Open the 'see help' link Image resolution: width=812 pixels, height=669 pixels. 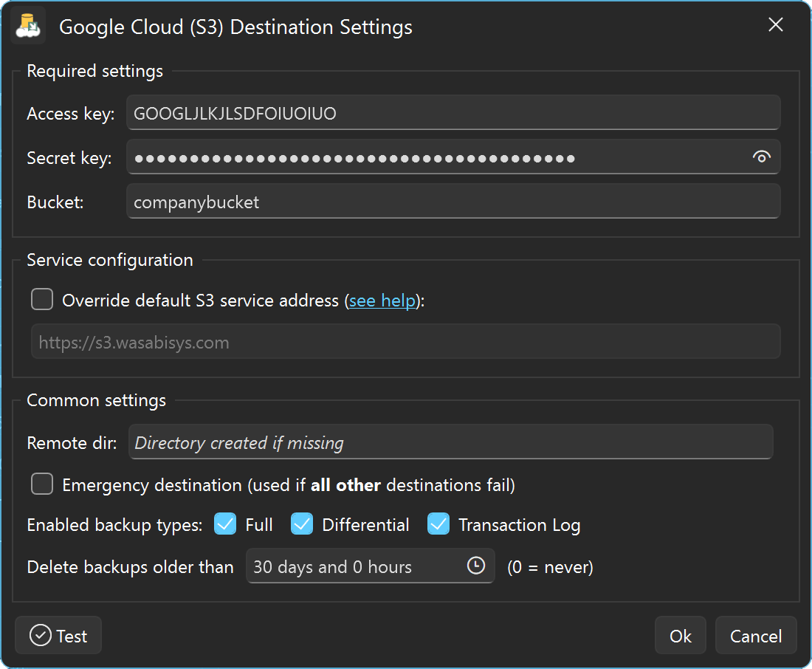pyautogui.click(x=382, y=301)
